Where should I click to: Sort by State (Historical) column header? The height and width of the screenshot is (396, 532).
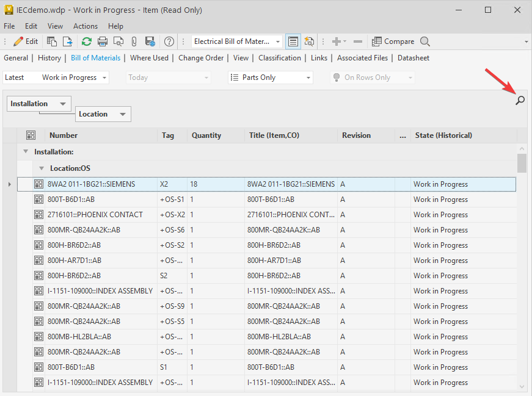point(464,135)
